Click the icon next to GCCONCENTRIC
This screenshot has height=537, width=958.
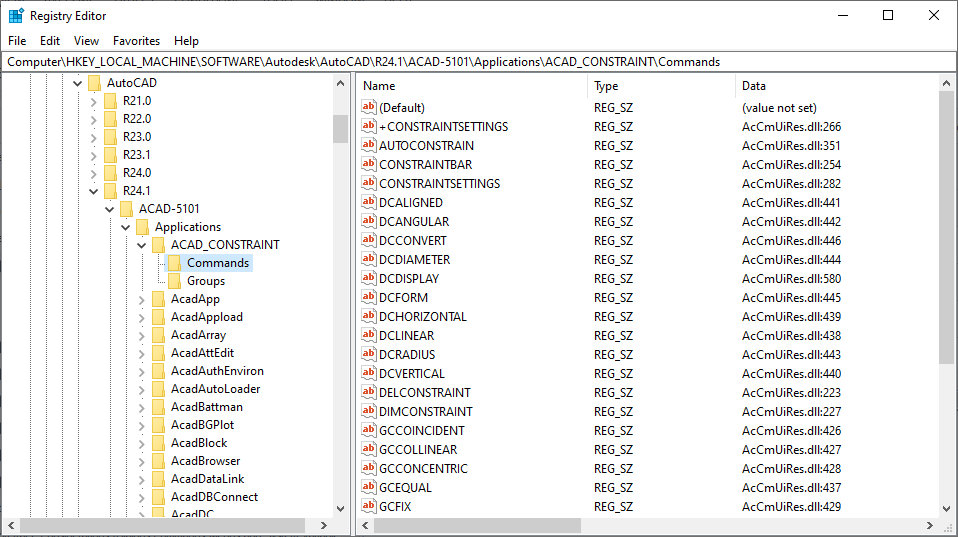pyautogui.click(x=368, y=468)
